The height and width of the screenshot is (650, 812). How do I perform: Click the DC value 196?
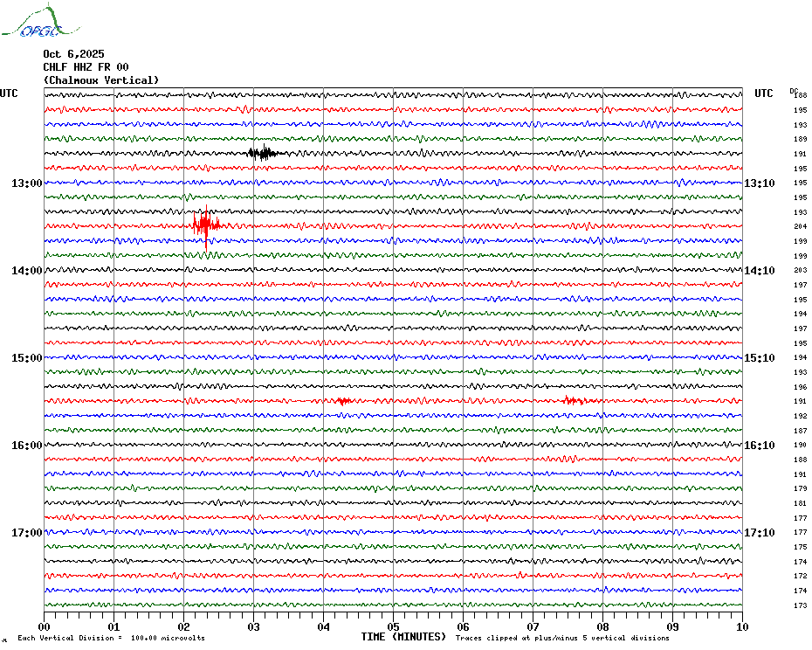point(801,387)
